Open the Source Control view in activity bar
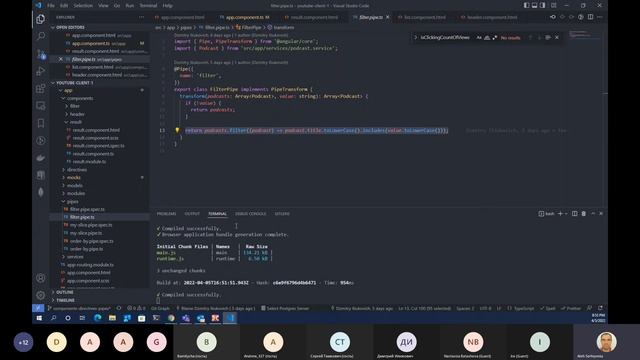This screenshot has width=640, height=360. click(40, 54)
